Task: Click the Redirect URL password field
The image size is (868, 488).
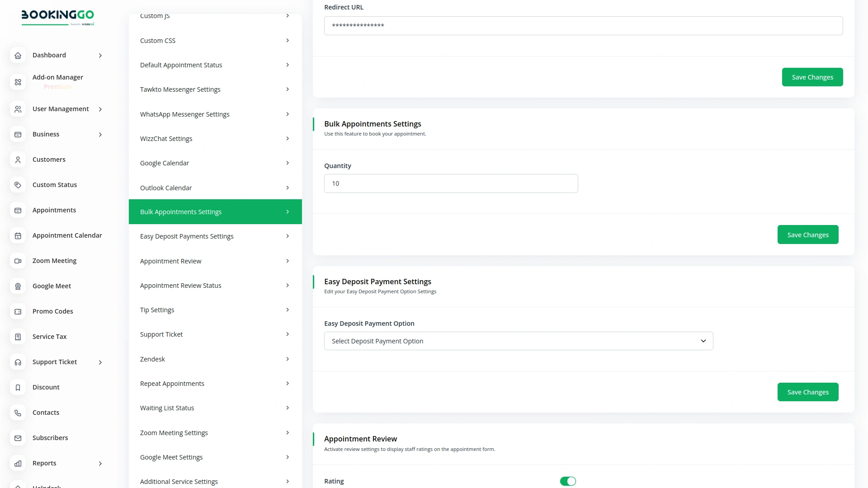Action: [x=583, y=26]
